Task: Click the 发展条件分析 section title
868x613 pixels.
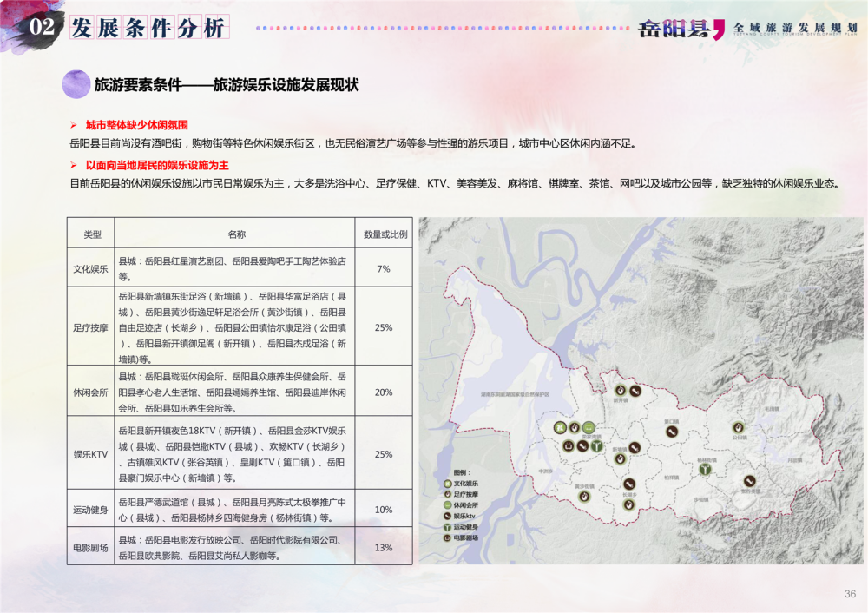Action: (x=148, y=28)
